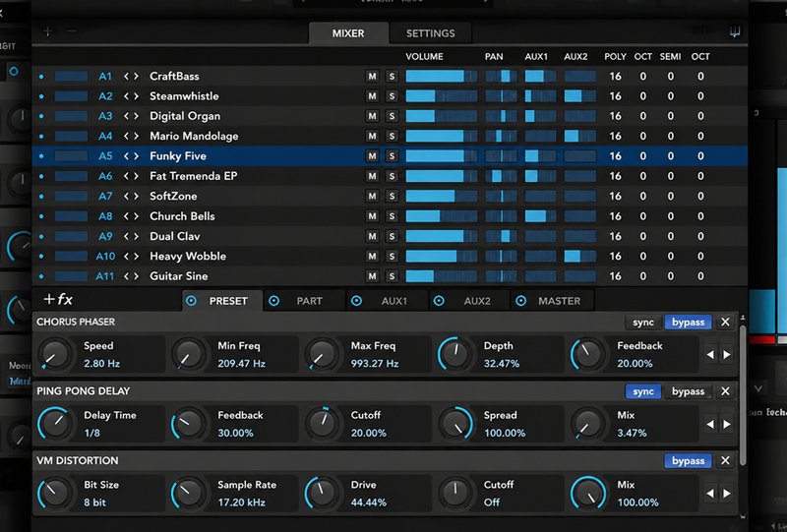The height and width of the screenshot is (532, 787).
Task: Click Ping Pong Delay previous page arrow
Action: pyautogui.click(x=710, y=425)
